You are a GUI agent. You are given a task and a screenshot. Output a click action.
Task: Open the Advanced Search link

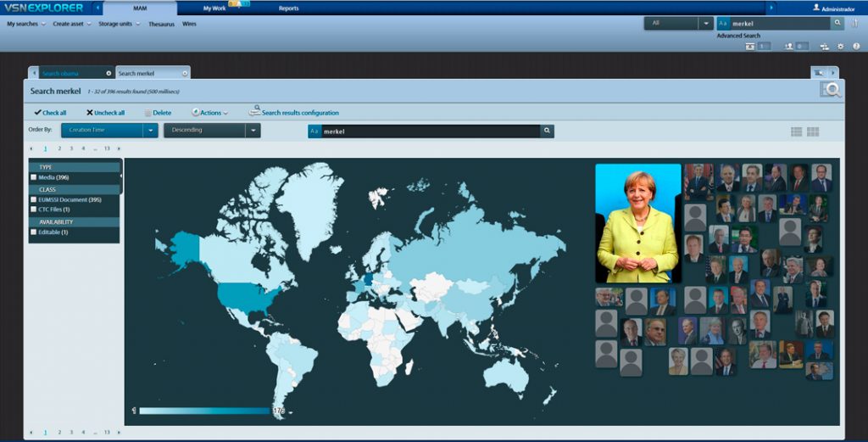[738, 36]
